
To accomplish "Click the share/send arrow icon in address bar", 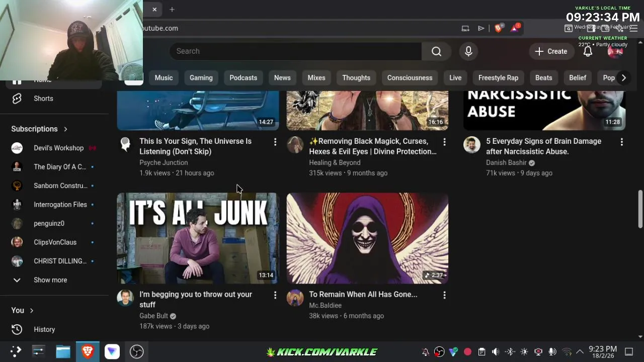I will coord(481,28).
